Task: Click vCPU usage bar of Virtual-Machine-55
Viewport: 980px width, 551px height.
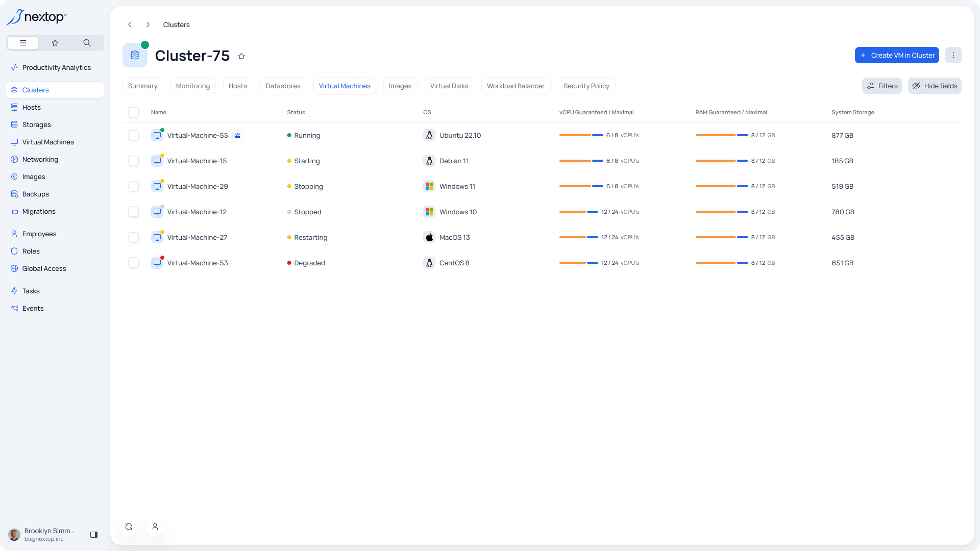Action: pos(581,135)
